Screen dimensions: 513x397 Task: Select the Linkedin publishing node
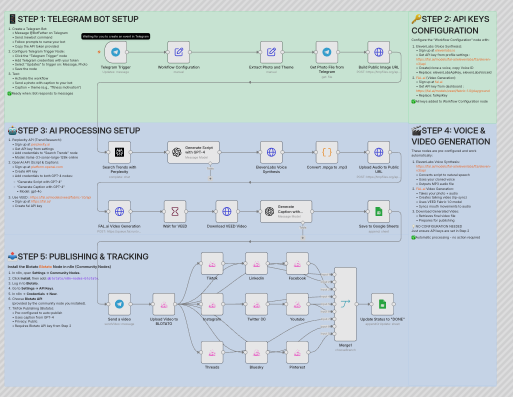click(x=256, y=263)
